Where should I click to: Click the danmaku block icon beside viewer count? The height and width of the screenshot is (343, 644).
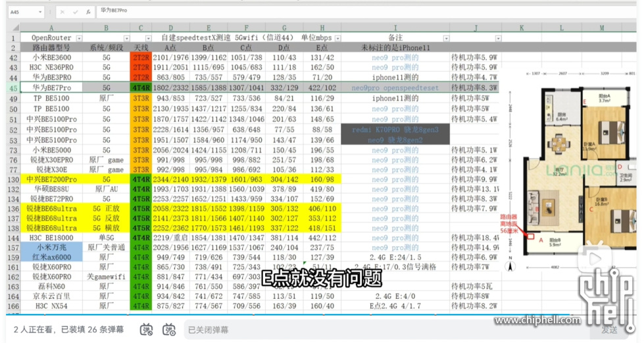pos(146,330)
